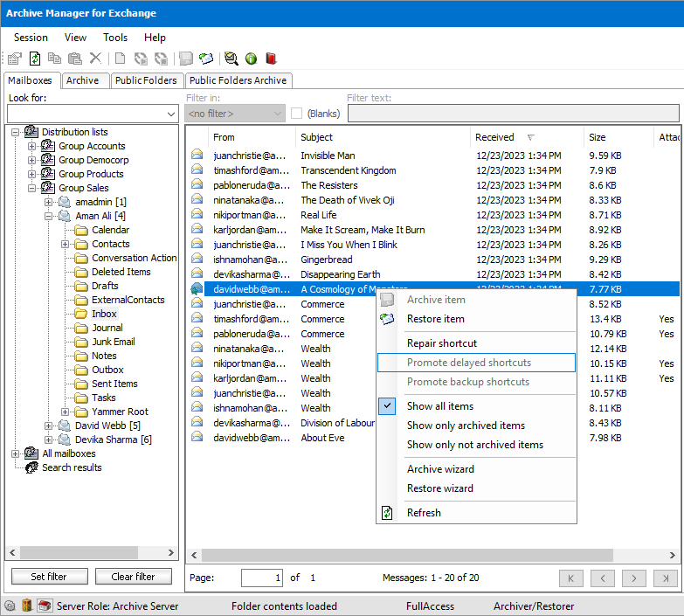684x616 pixels.
Task: Click the red Exit door toolbar icon
Action: 272,59
